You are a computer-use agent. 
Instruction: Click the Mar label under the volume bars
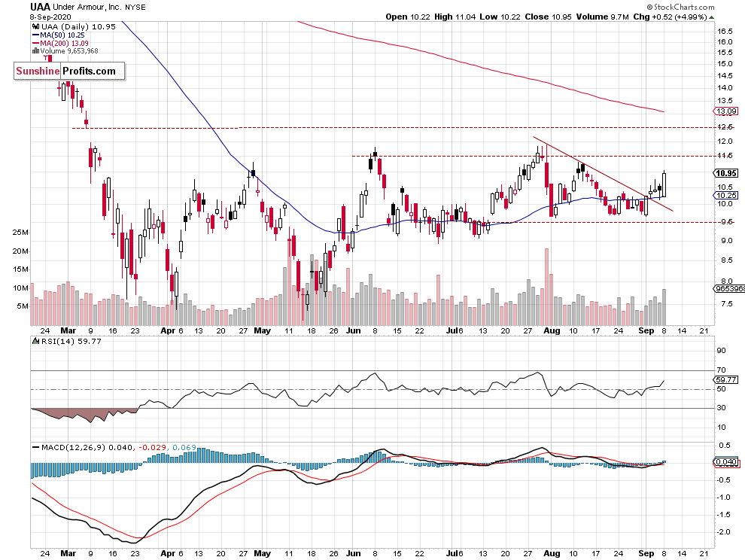point(68,330)
